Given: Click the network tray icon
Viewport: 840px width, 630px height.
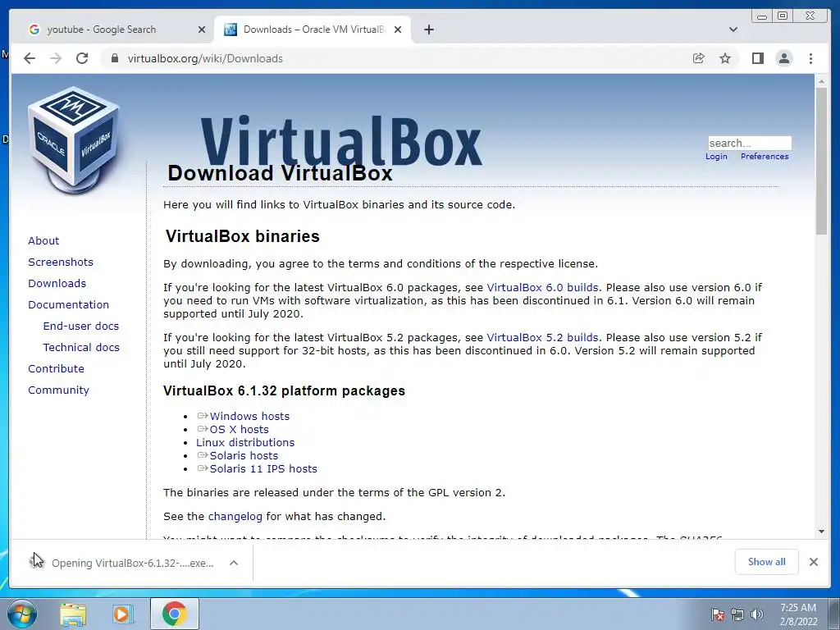Looking at the screenshot, I should [737, 615].
